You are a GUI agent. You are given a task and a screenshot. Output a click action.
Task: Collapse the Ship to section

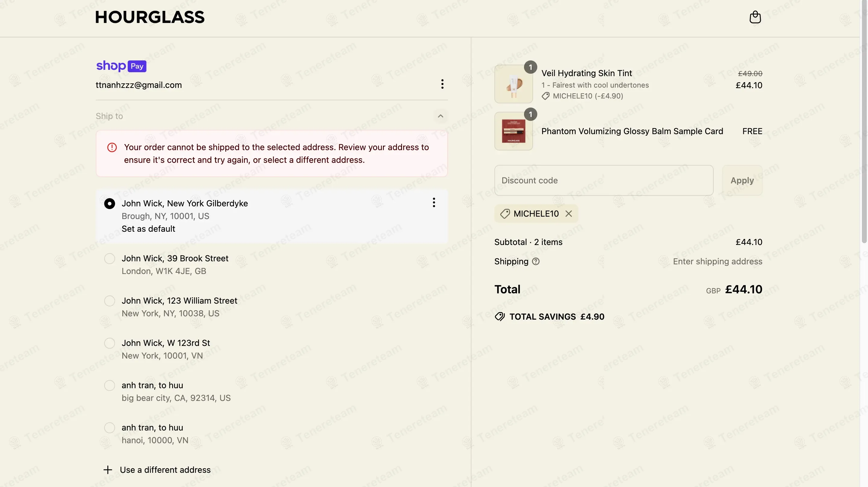[440, 116]
